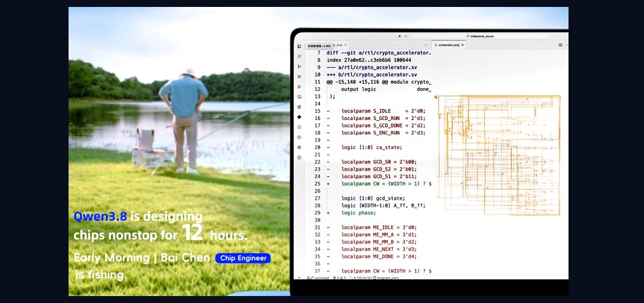Click the '+++ b/rtl/crypto_accelerator.sv' line

(372, 74)
